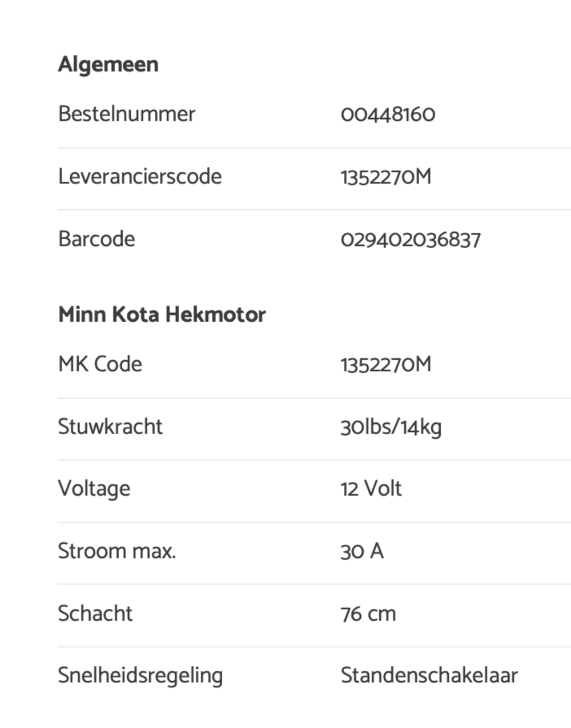Image resolution: width=571 pixels, height=728 pixels.
Task: Select the Barcode label
Action: coord(96,239)
